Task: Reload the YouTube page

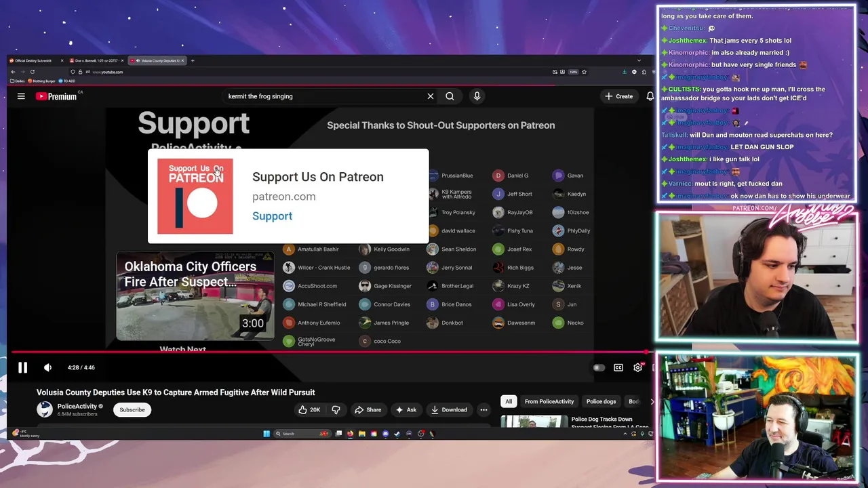Action: [32, 72]
